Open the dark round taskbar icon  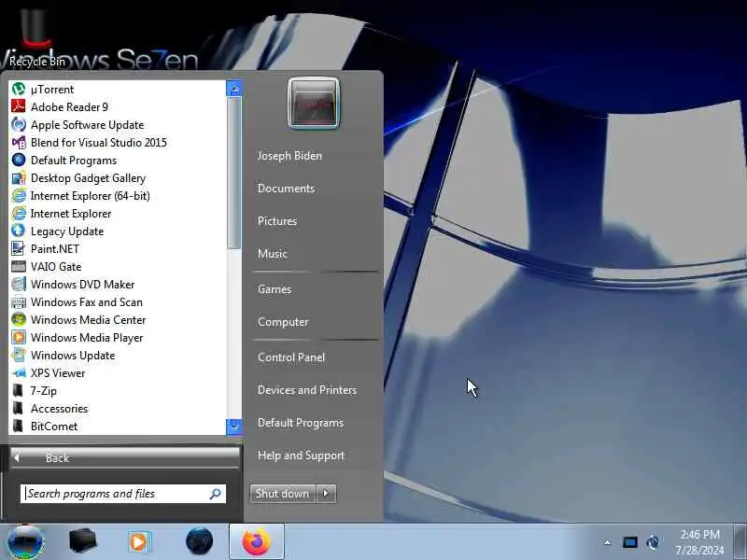(199, 541)
